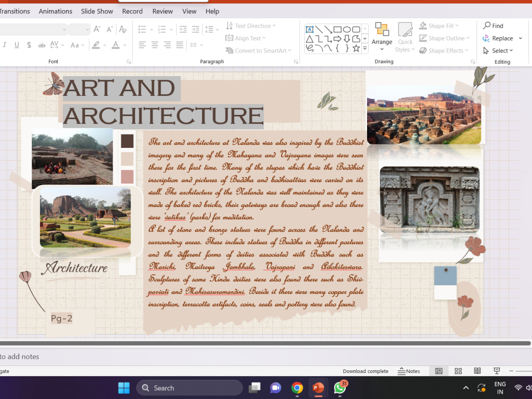
Task: Click Convert to SmartArt
Action: pyautogui.click(x=259, y=51)
